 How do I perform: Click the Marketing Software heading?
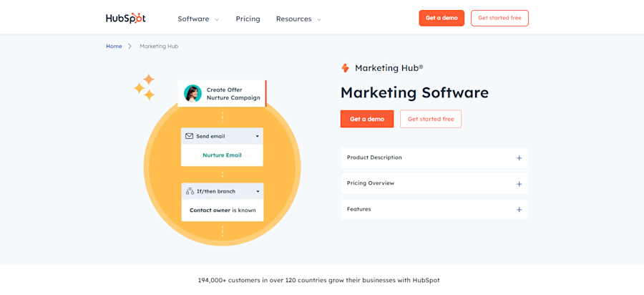point(414,92)
